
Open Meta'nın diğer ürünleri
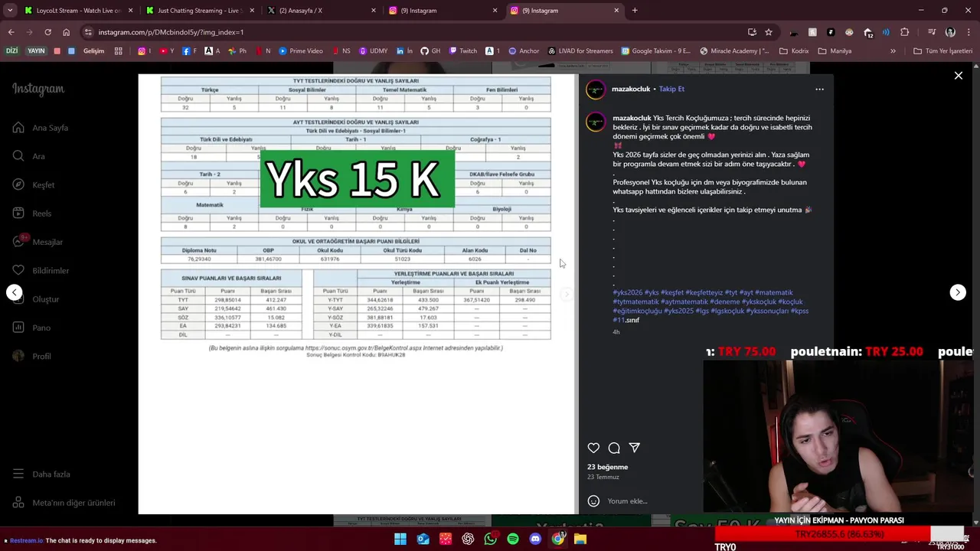pyautogui.click(x=64, y=503)
